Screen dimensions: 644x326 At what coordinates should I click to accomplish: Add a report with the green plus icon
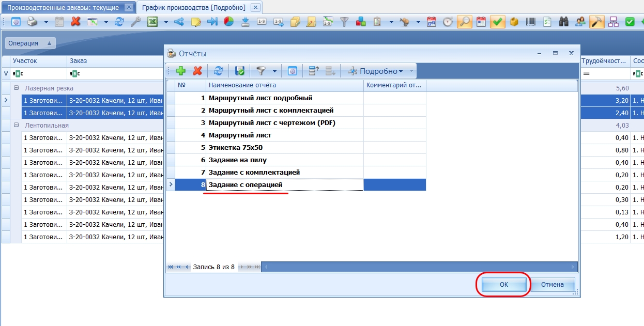tap(180, 71)
